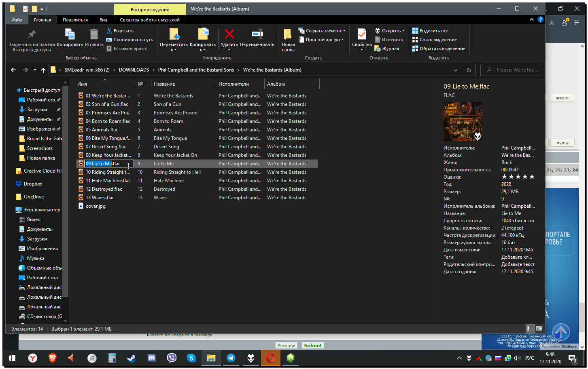Select file 05 Animals.flac

click(x=102, y=130)
